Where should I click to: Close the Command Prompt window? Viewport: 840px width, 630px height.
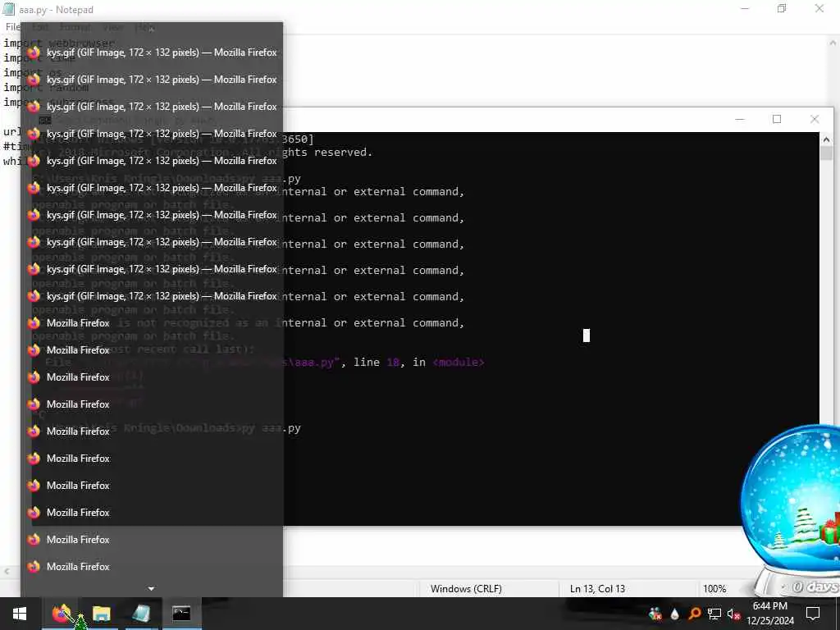coord(815,119)
